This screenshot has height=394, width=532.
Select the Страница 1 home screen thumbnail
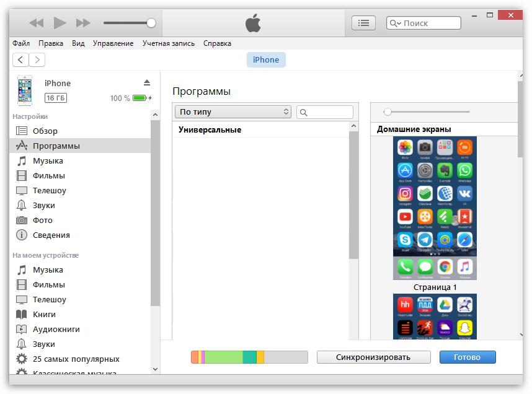(435, 208)
